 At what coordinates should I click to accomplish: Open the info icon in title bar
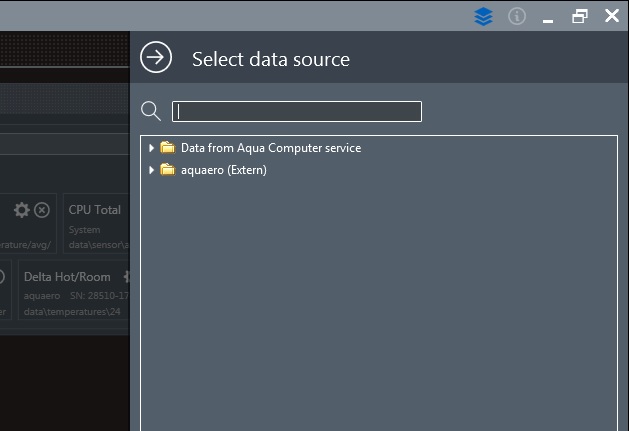[x=517, y=16]
